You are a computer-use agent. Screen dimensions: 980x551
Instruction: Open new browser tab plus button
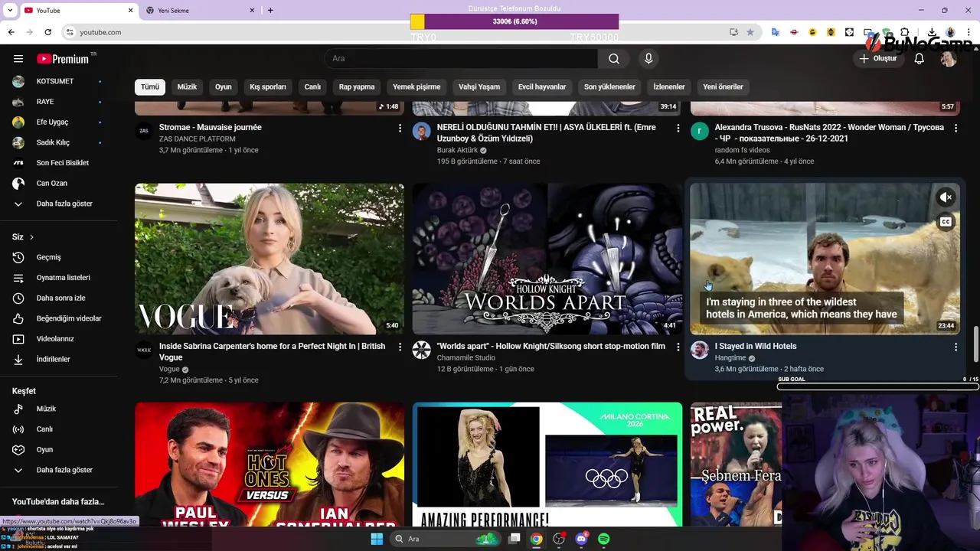pos(270,10)
